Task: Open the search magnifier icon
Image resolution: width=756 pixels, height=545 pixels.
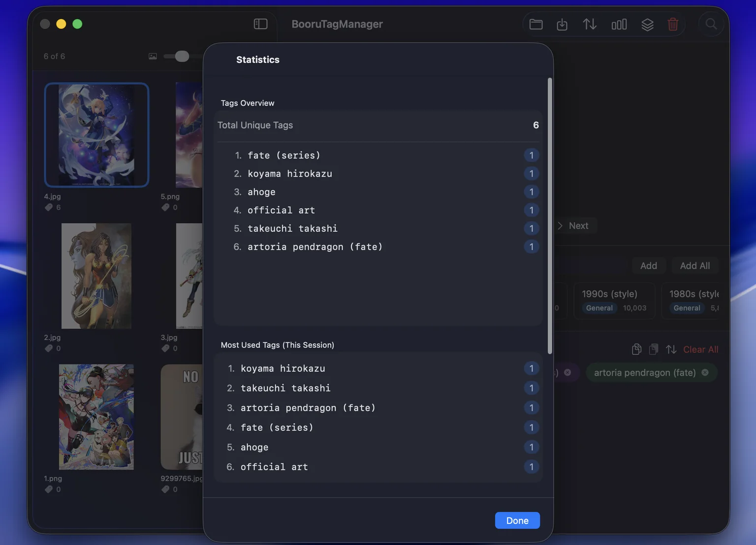Action: (711, 24)
